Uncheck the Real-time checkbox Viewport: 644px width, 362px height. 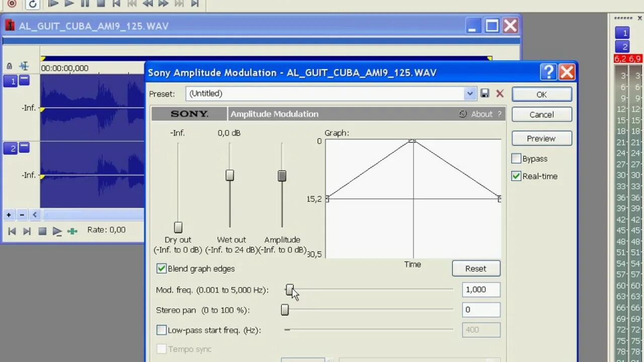[x=516, y=176]
